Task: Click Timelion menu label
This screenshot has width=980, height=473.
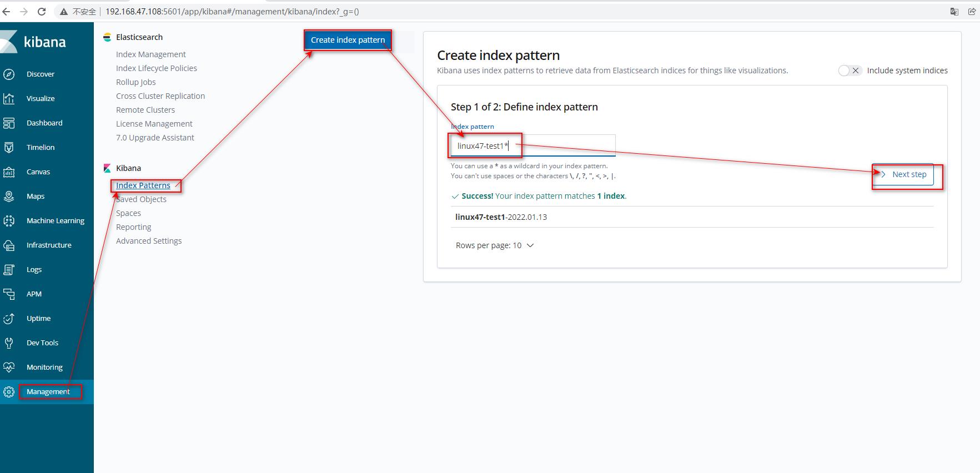Action: (41, 148)
